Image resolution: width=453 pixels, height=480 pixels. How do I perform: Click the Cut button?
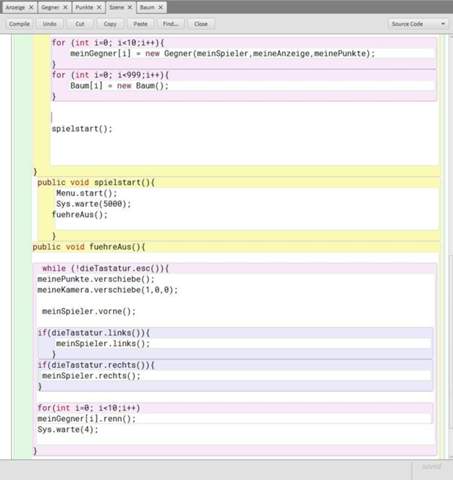(80, 24)
